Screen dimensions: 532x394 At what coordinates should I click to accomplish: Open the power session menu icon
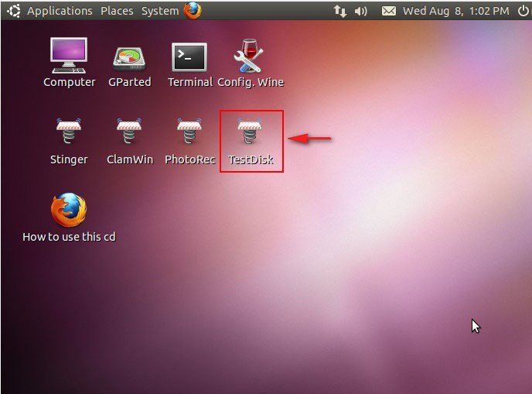[523, 11]
